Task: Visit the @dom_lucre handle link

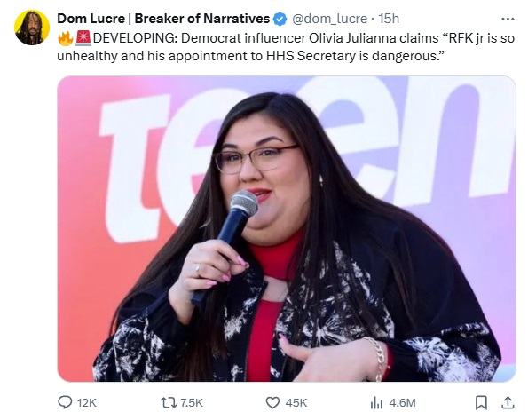Action: click(329, 19)
